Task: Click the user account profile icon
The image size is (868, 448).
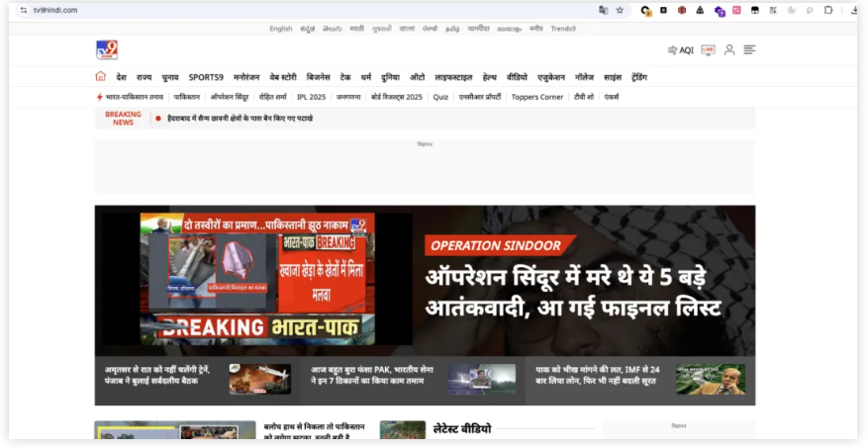Action: click(x=729, y=49)
